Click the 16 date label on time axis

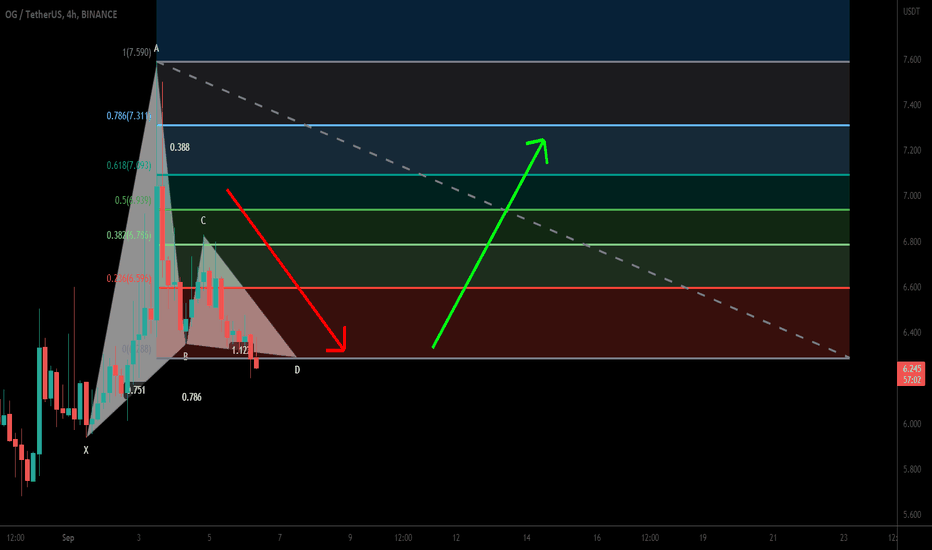(x=597, y=538)
